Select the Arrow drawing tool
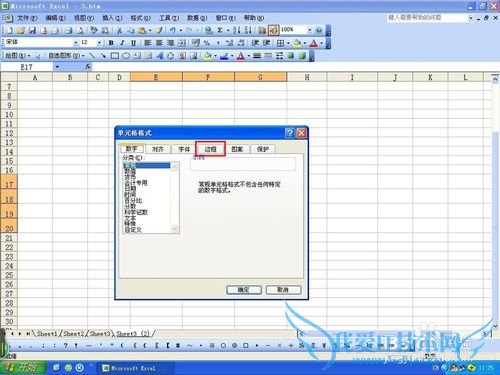Image resolution: width=500 pixels, height=375 pixels. pyautogui.click(x=103, y=56)
